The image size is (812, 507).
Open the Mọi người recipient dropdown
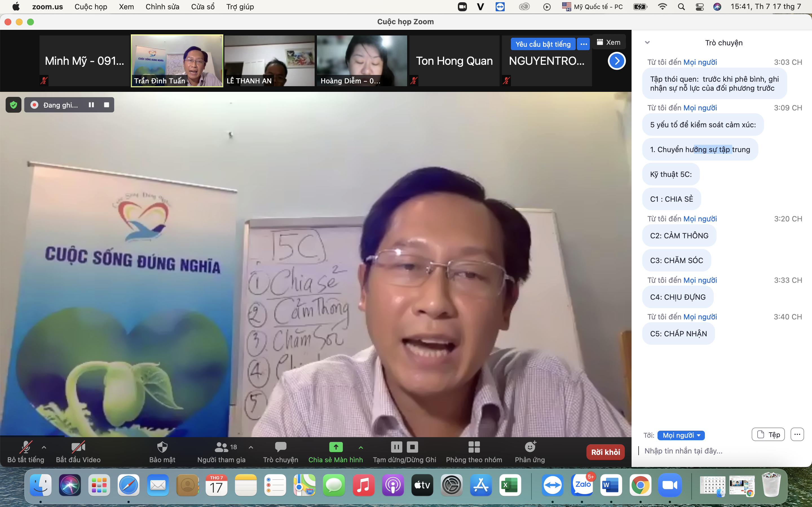pos(681,435)
